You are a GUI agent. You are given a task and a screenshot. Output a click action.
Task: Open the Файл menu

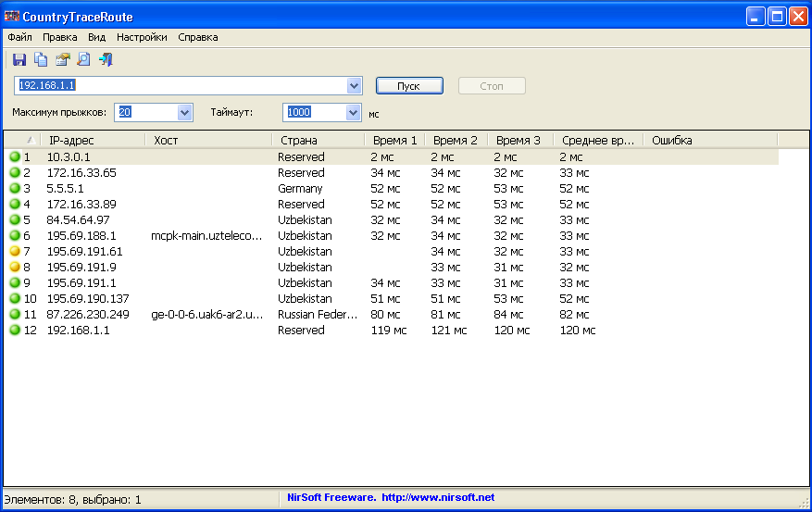pos(19,38)
